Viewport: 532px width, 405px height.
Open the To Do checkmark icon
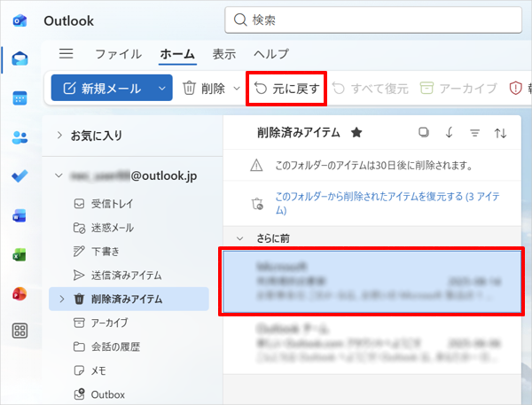20,176
